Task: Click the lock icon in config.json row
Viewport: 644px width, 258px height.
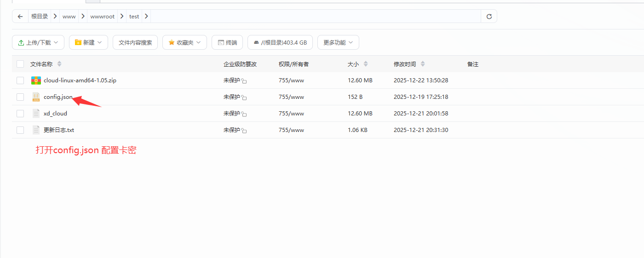Action: (244, 98)
